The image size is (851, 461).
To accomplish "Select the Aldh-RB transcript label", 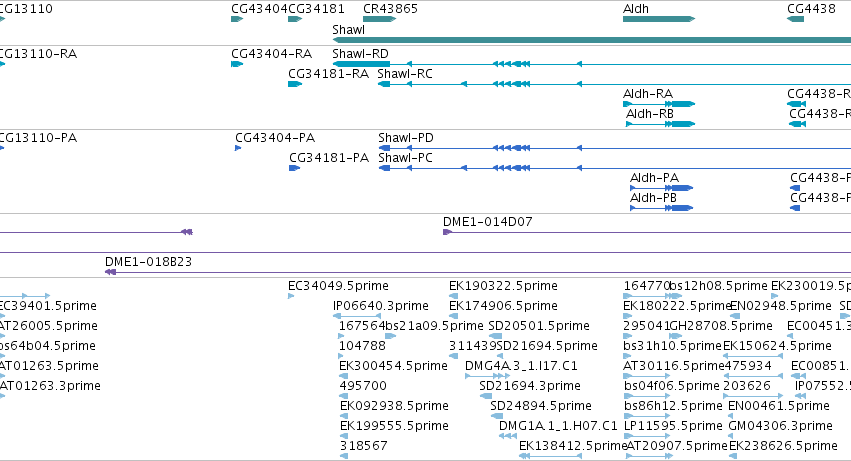I will click(650, 114).
